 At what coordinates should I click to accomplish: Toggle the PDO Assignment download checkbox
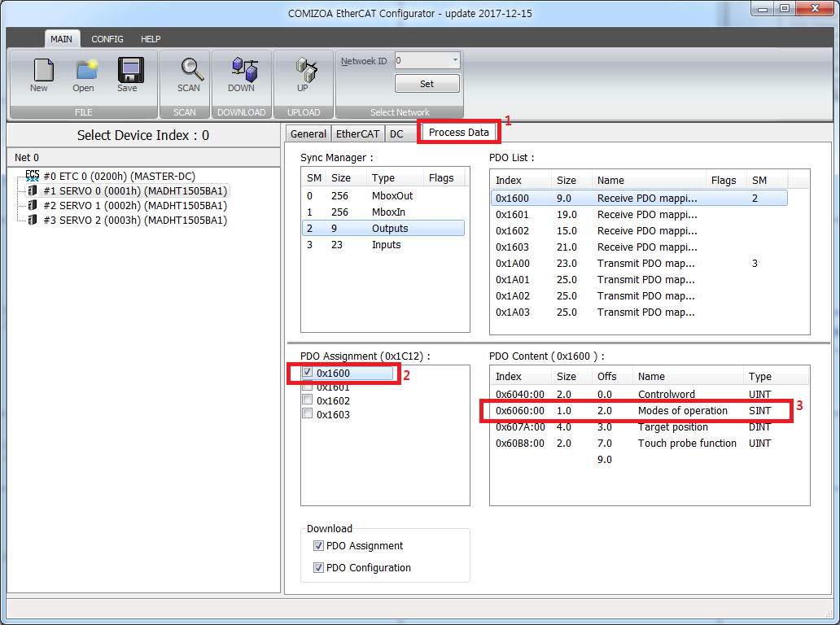319,546
